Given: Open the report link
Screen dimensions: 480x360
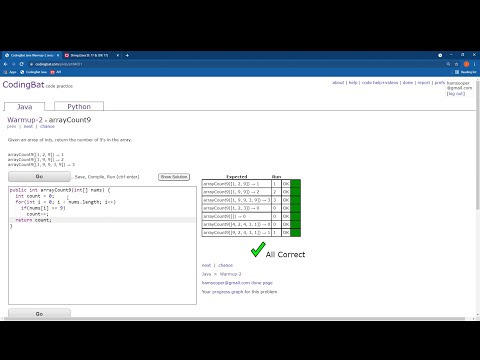Looking at the screenshot, I should point(424,83).
